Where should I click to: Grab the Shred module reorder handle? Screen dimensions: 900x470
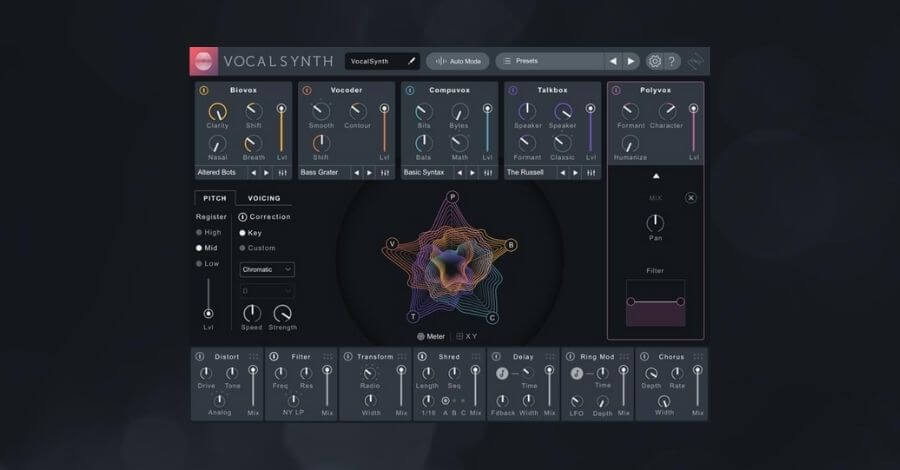(476, 357)
